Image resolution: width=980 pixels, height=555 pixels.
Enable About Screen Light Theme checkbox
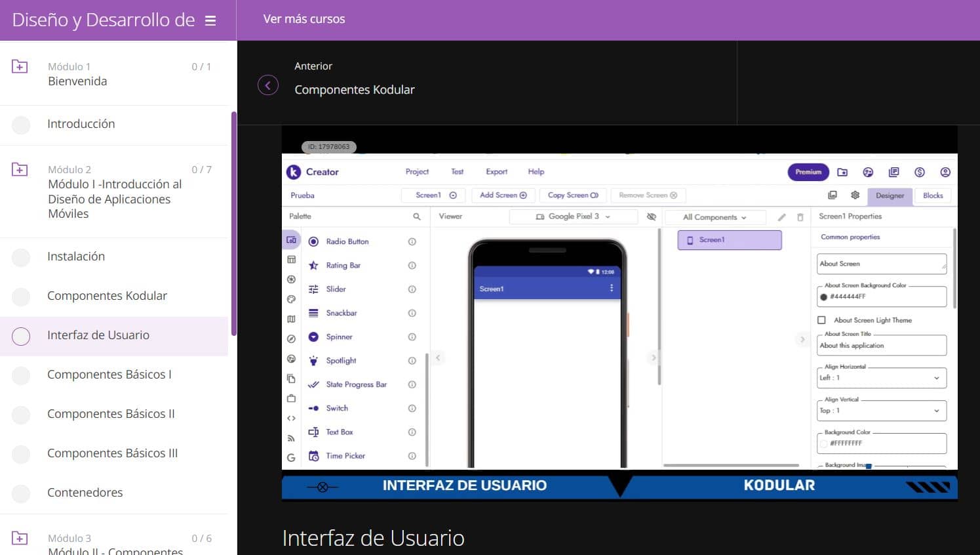(x=821, y=320)
